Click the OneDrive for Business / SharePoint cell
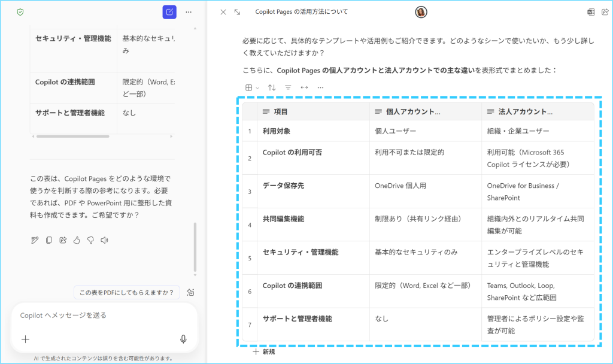This screenshot has width=613, height=364. pos(538,191)
